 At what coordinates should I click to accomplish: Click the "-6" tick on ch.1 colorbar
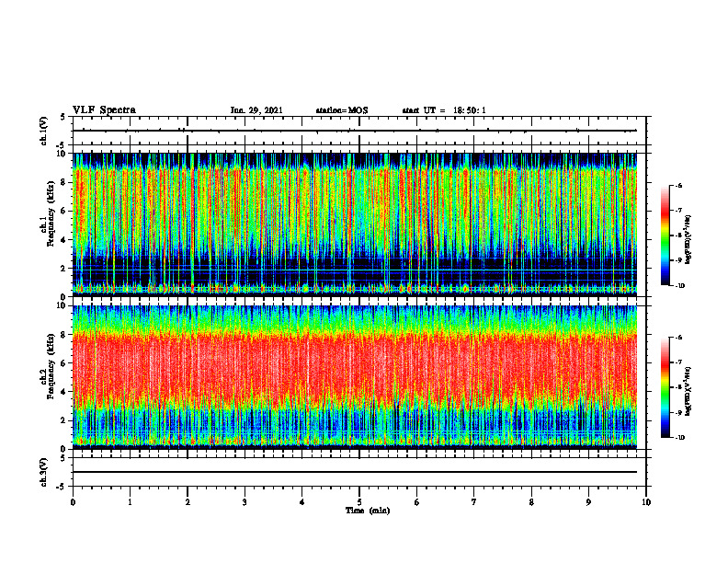coord(679,186)
